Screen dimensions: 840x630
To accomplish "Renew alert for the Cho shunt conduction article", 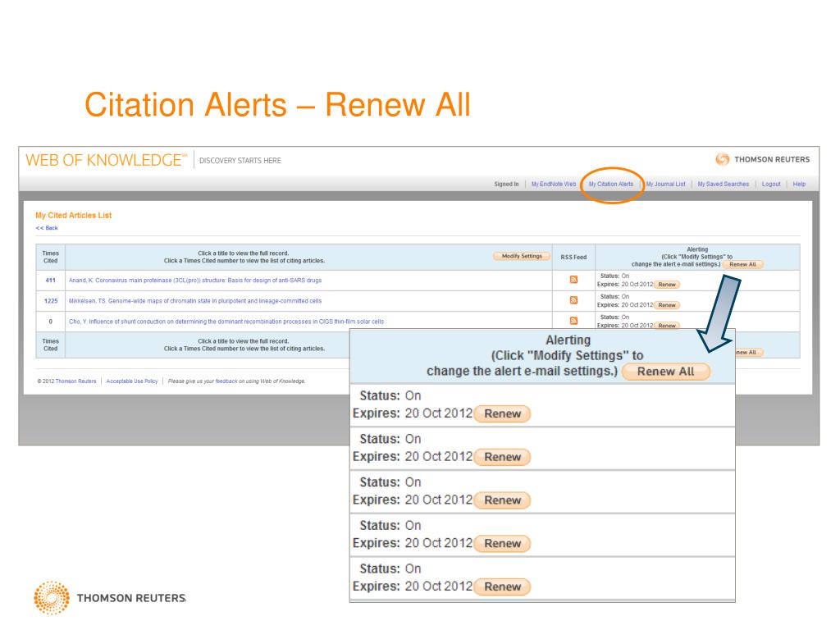I will click(x=666, y=325).
